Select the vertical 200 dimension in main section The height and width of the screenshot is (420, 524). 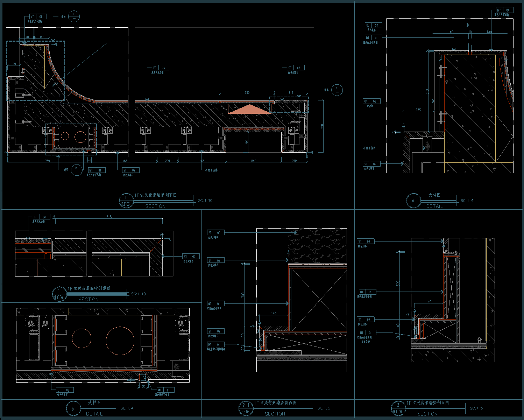coord(247,142)
